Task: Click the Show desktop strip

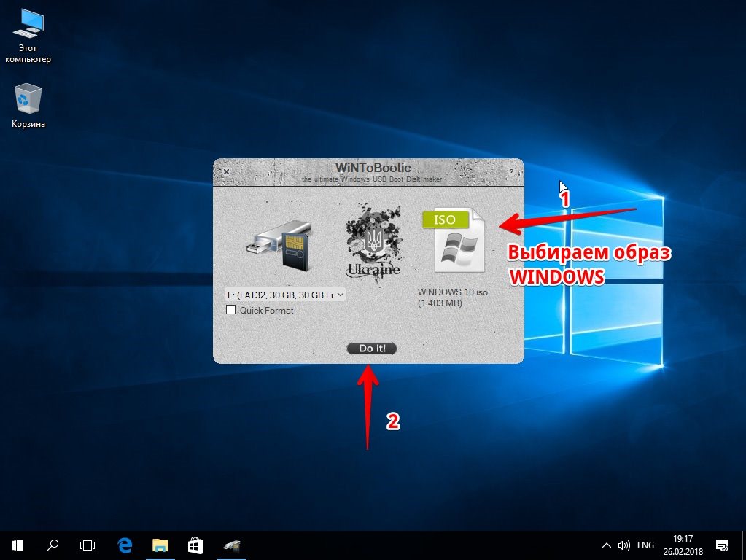Action: coord(744,545)
